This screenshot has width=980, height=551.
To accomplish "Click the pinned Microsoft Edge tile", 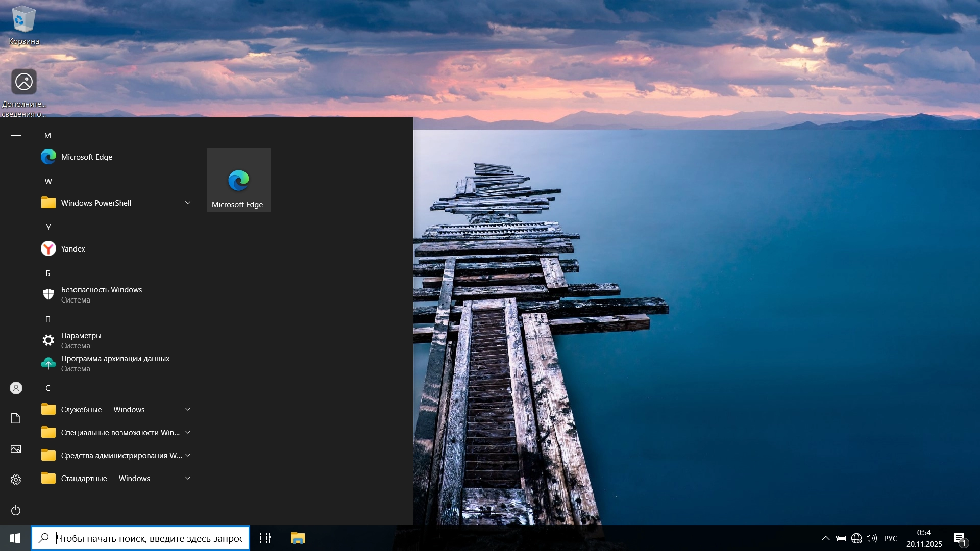I will 238,181.
